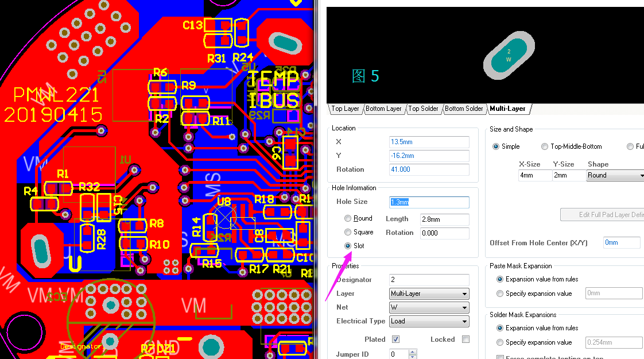Screen dimensions: 644x359
Task: Click the Offset From Hole Center field
Action: pos(622,242)
